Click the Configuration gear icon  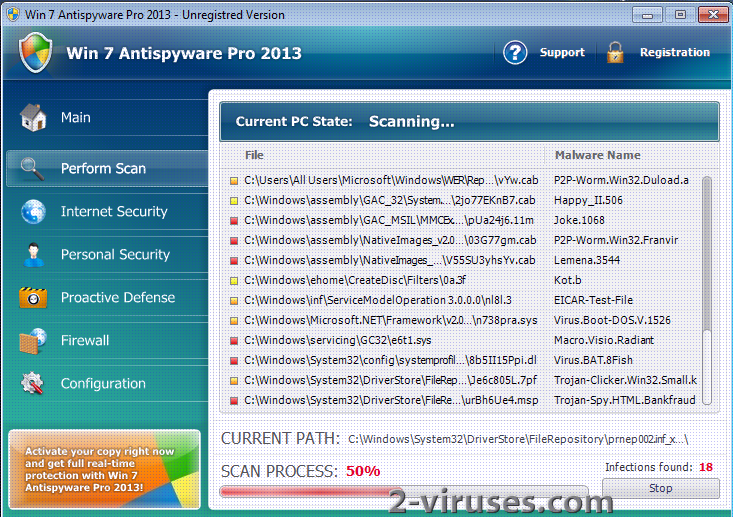click(x=32, y=383)
